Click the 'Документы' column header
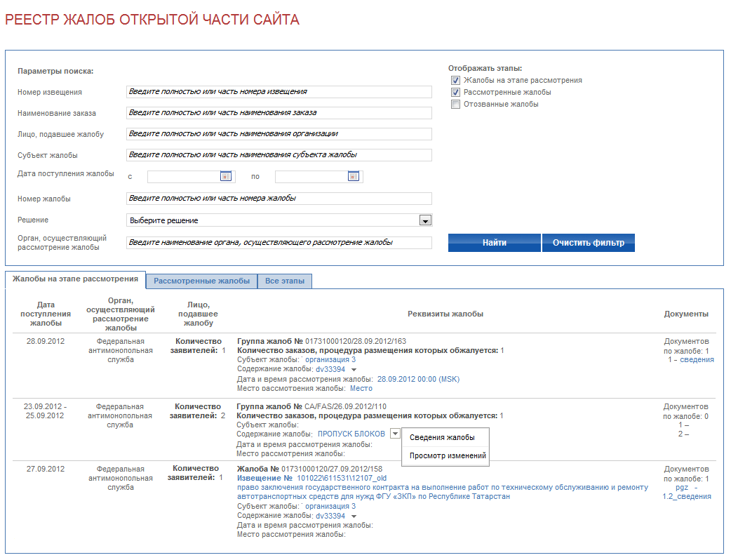Screen dimensions: 731x560 pyautogui.click(x=686, y=314)
